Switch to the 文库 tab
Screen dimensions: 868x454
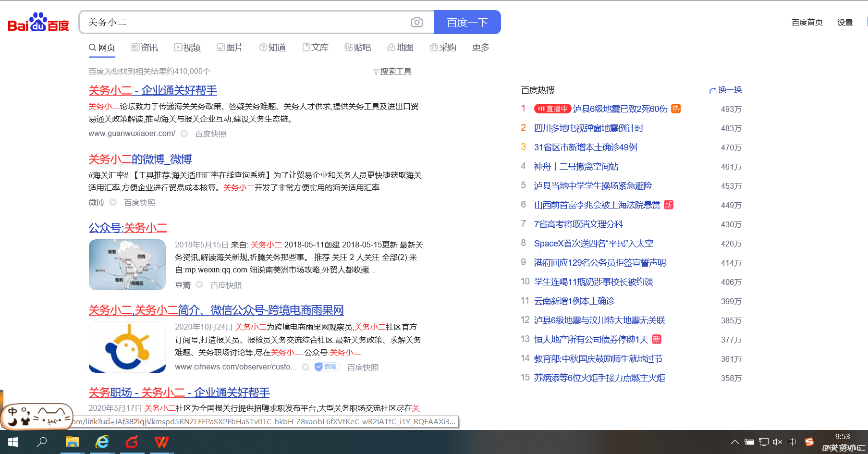[x=315, y=48]
